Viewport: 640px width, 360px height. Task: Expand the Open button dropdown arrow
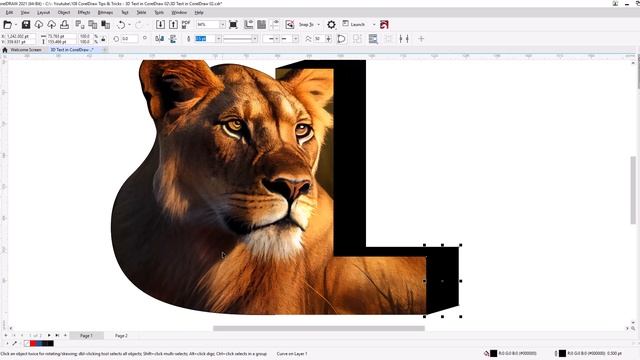[x=16, y=25]
